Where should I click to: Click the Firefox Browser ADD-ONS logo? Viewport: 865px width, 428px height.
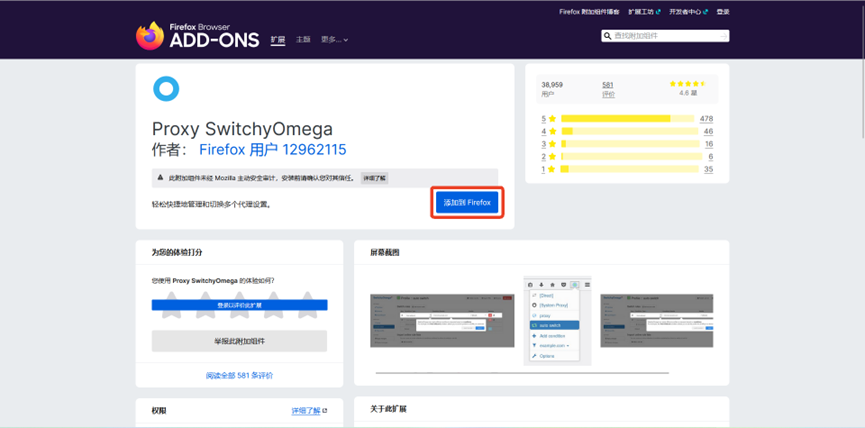tap(197, 36)
